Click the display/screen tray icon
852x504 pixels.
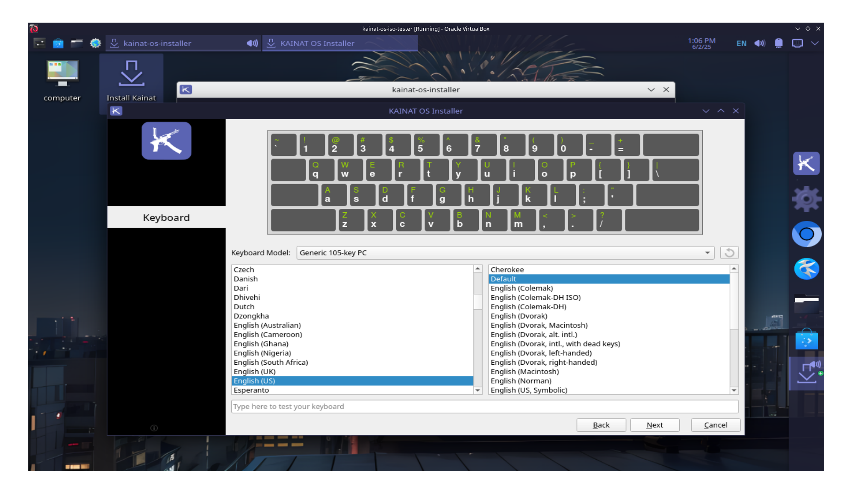(x=797, y=43)
